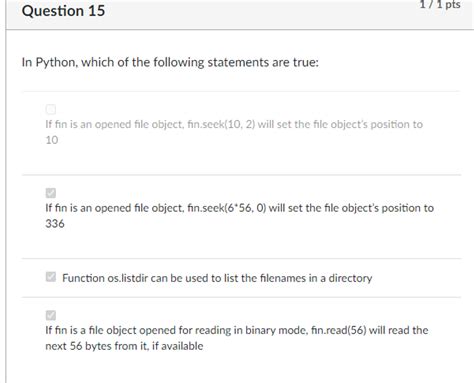
Task: Select the Question 15 heading
Action: pos(63,11)
